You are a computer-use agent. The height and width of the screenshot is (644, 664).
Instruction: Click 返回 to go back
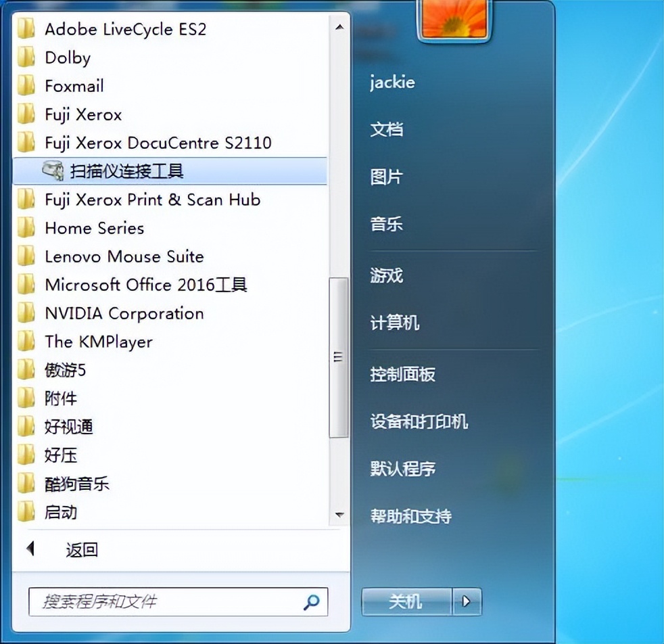81,550
